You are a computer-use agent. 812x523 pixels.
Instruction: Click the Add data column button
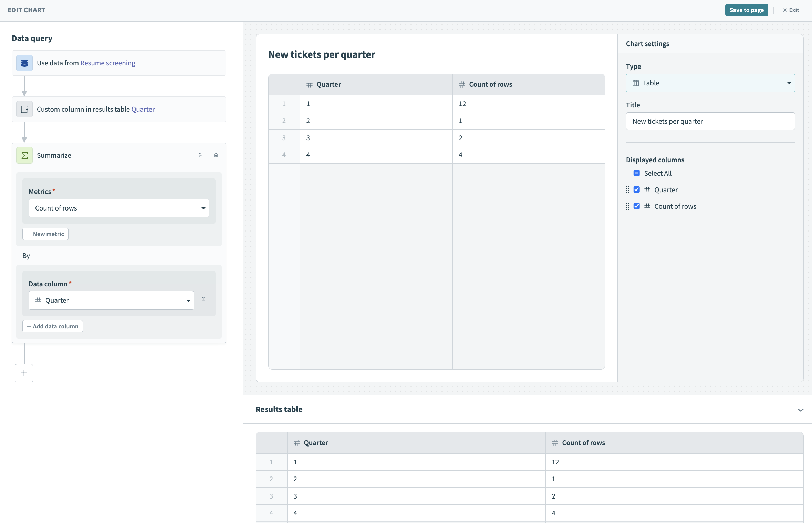coord(53,326)
